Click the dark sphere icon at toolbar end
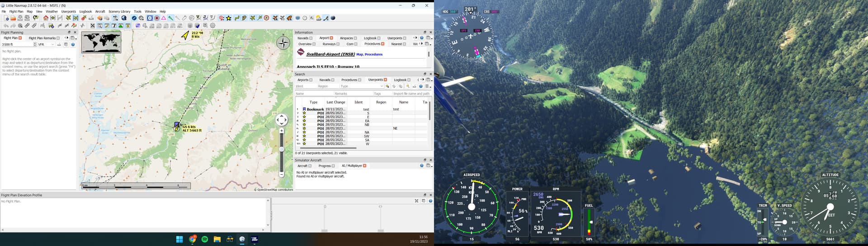This screenshot has width=868, height=246. pyautogui.click(x=333, y=18)
